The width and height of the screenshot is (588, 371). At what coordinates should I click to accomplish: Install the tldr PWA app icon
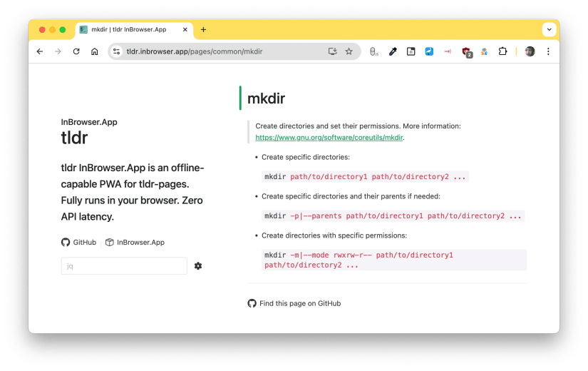click(x=332, y=51)
